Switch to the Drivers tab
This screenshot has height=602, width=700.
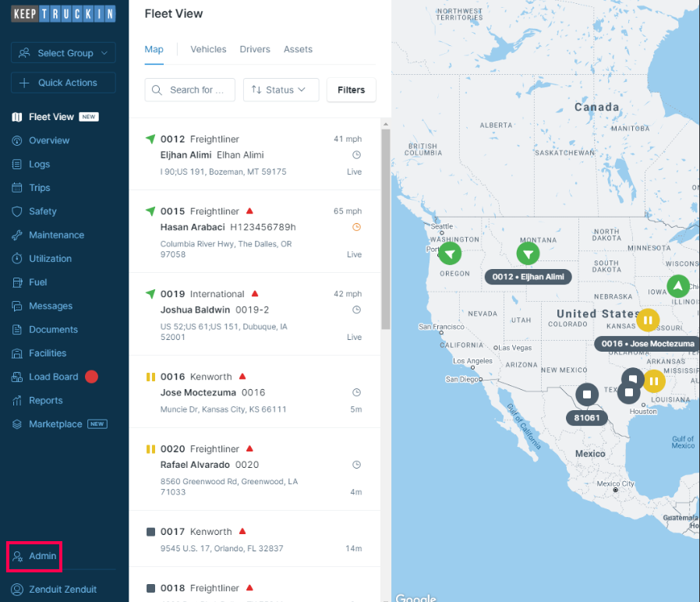[x=255, y=49]
